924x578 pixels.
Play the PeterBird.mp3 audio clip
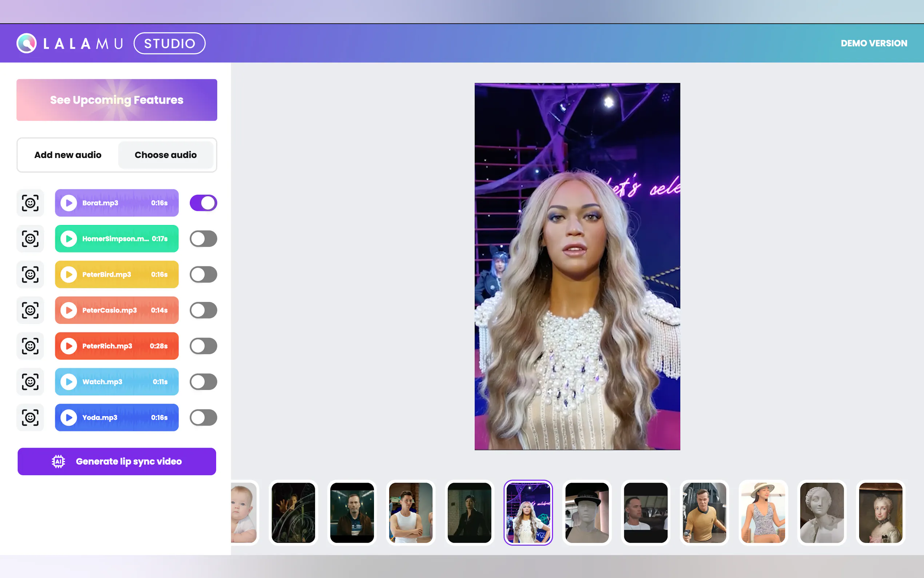click(69, 274)
